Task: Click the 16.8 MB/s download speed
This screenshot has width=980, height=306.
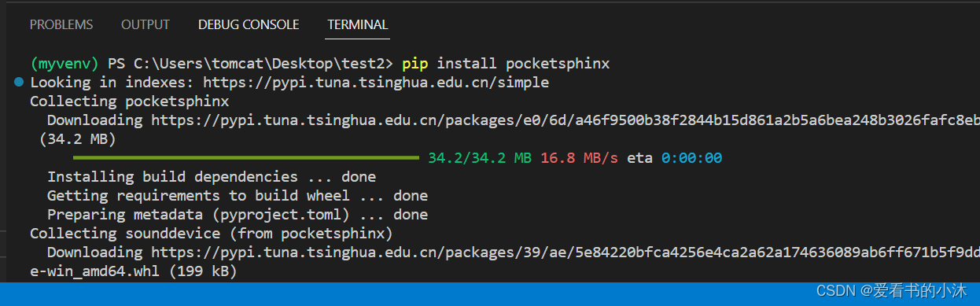Action: pos(580,158)
